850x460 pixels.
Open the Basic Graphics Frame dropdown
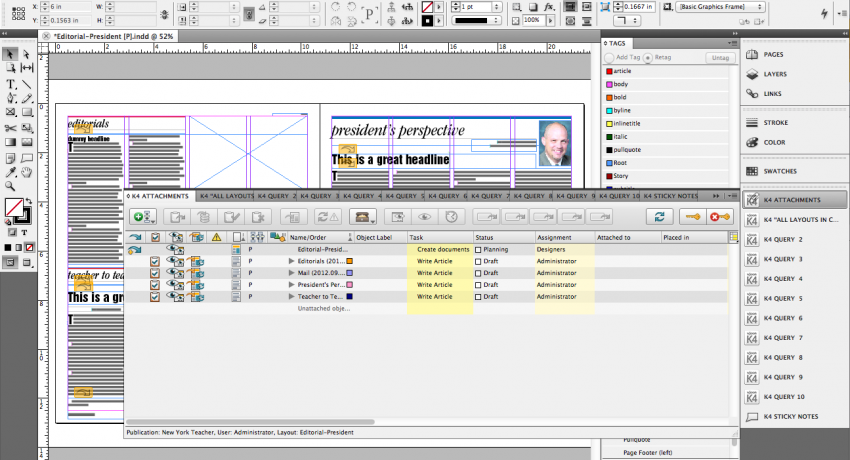[x=720, y=7]
